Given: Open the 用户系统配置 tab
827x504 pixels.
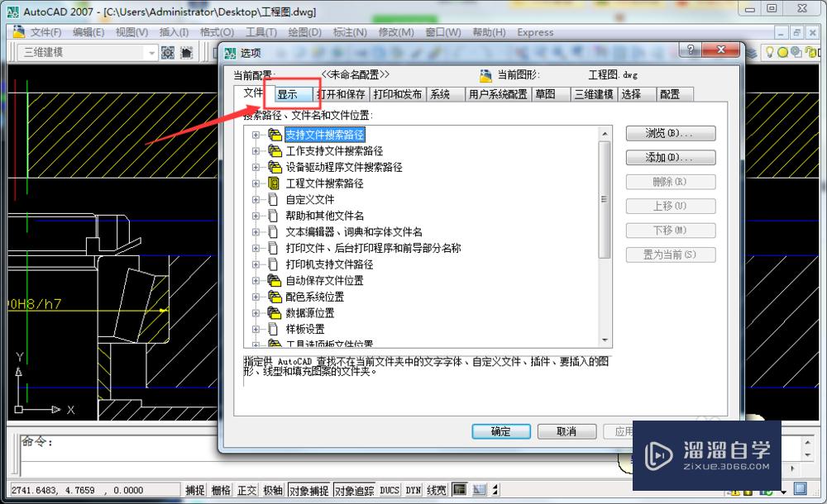Looking at the screenshot, I should pos(498,94).
